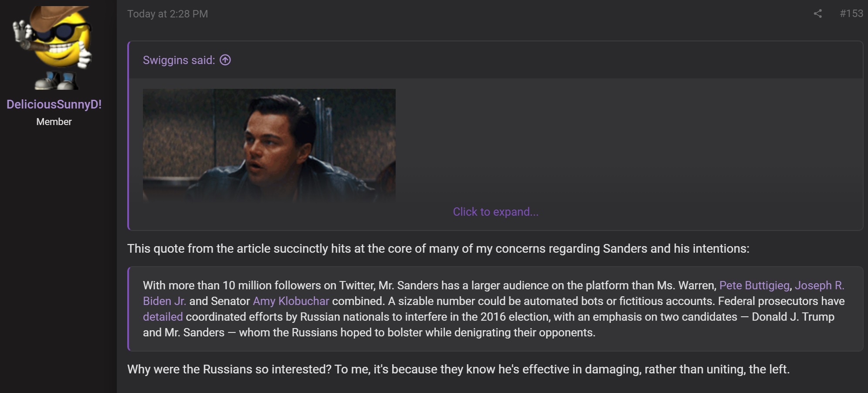The image size is (868, 393).
Task: Click the "detailed" hyperlink in the quote
Action: (x=163, y=317)
